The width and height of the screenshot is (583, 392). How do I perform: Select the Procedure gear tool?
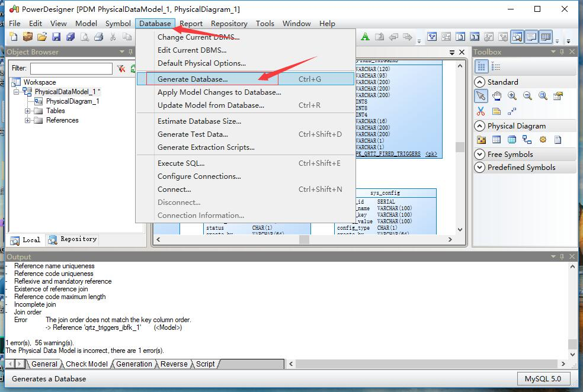click(x=543, y=140)
